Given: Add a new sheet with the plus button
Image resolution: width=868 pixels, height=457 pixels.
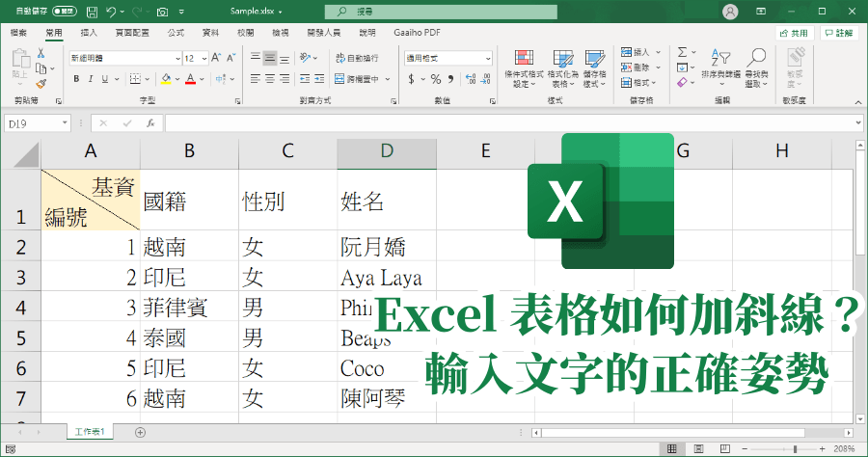Looking at the screenshot, I should (140, 433).
